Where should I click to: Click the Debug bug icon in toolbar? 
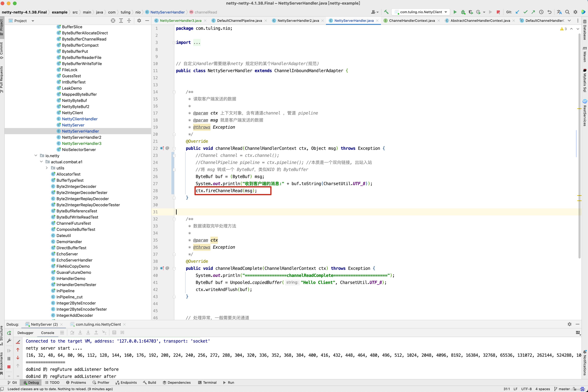click(x=463, y=12)
